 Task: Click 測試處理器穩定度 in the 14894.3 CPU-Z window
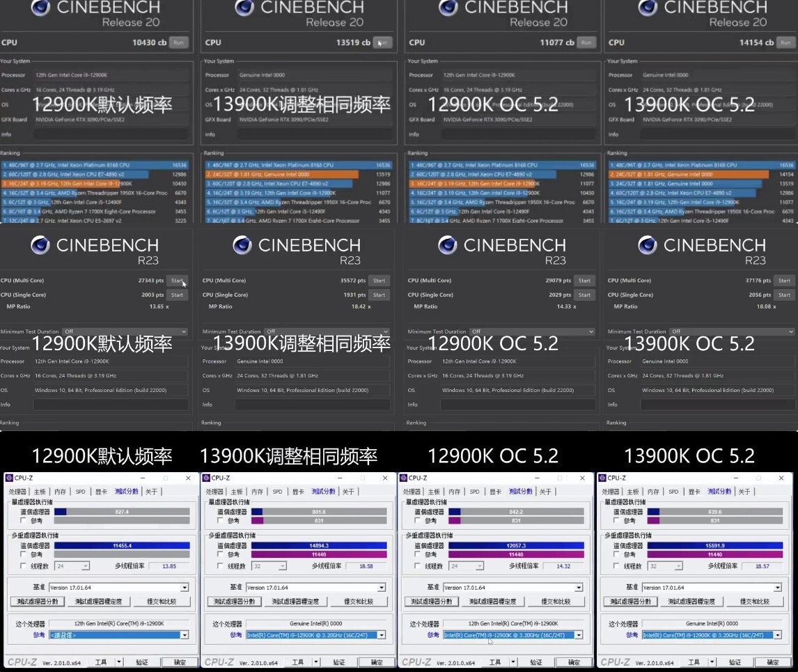pyautogui.click(x=296, y=602)
